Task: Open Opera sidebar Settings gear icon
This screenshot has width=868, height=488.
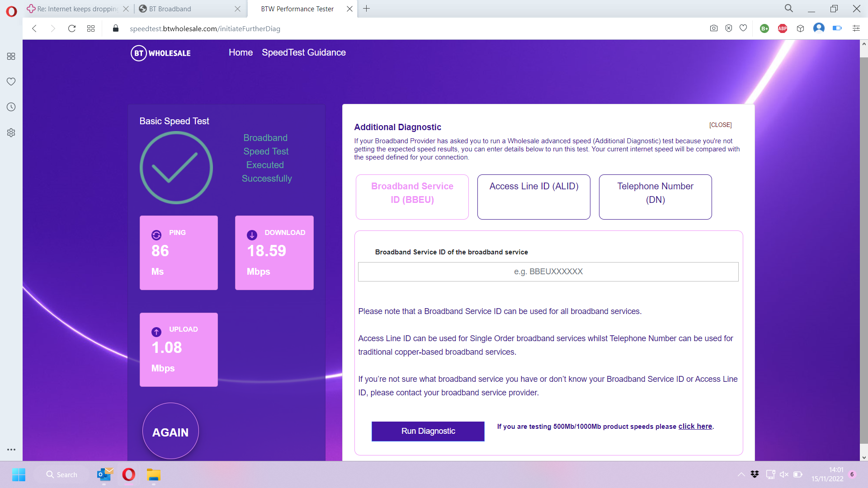Action: [11, 133]
